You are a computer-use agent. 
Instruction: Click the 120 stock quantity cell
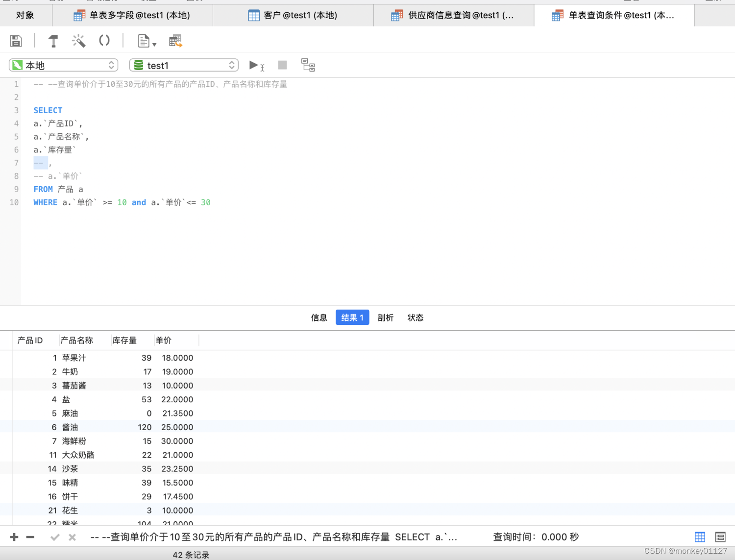[x=132, y=427]
